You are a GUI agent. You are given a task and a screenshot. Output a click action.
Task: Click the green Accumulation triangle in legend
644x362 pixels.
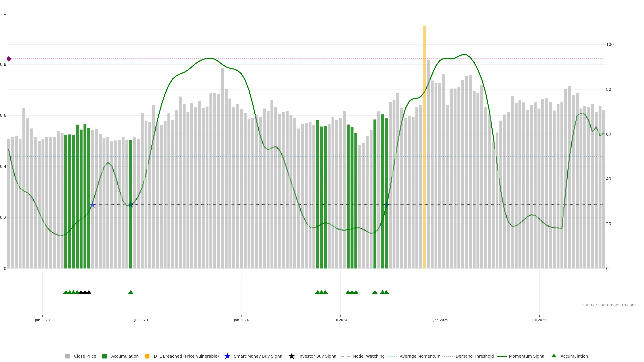pos(554,356)
